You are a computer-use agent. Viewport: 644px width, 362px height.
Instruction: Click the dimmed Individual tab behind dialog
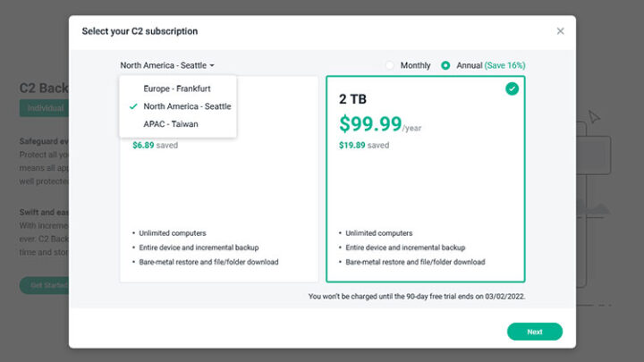tap(45, 108)
